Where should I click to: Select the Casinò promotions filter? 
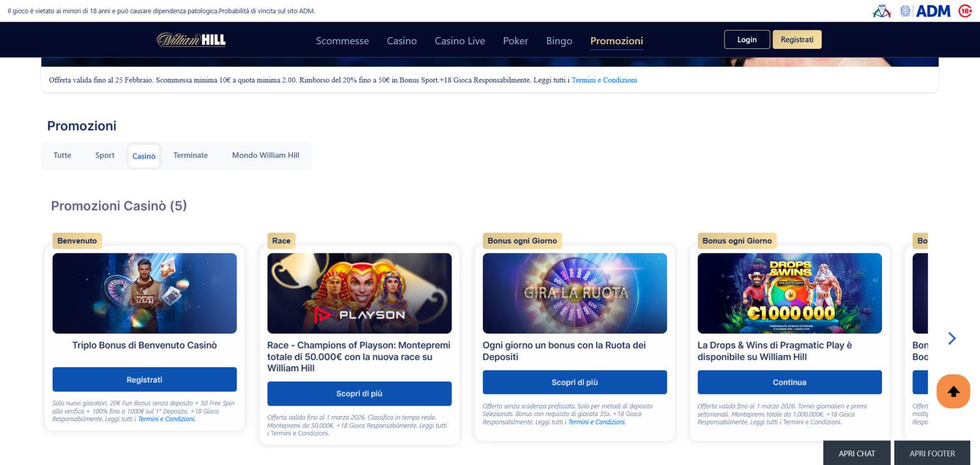(x=144, y=155)
